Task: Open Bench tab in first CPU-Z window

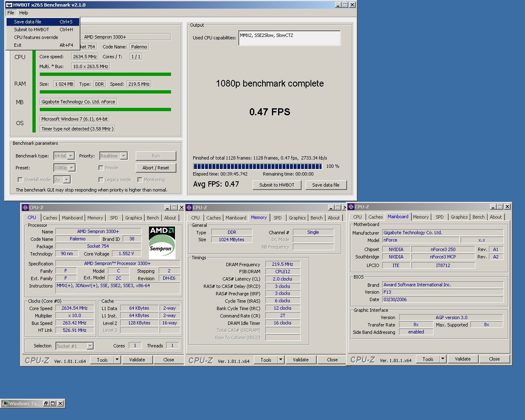Action: coord(153,218)
